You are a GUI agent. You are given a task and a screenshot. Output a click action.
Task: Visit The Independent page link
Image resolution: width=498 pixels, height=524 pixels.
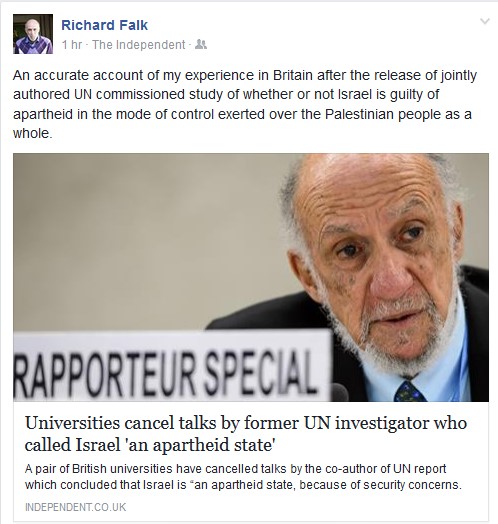click(x=138, y=45)
